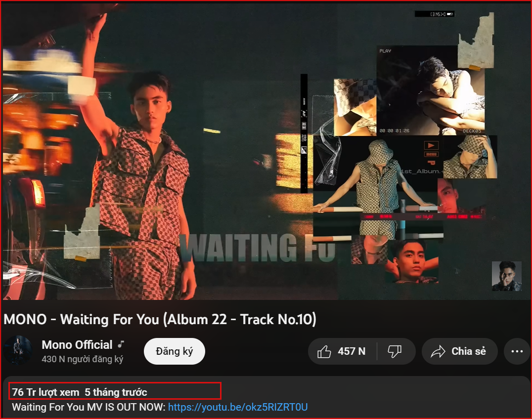This screenshot has width=532, height=419.
Task: Click the 457 N like count
Action: [x=352, y=351]
